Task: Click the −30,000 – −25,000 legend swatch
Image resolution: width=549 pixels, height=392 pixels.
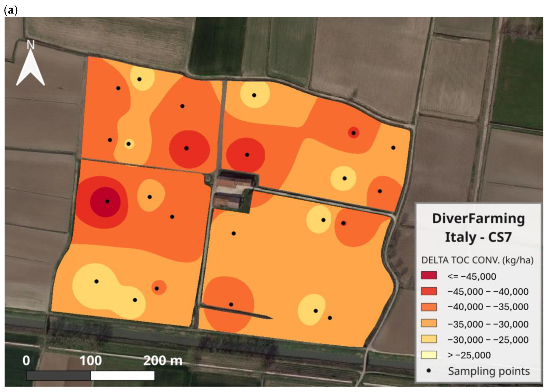Action: (x=429, y=339)
